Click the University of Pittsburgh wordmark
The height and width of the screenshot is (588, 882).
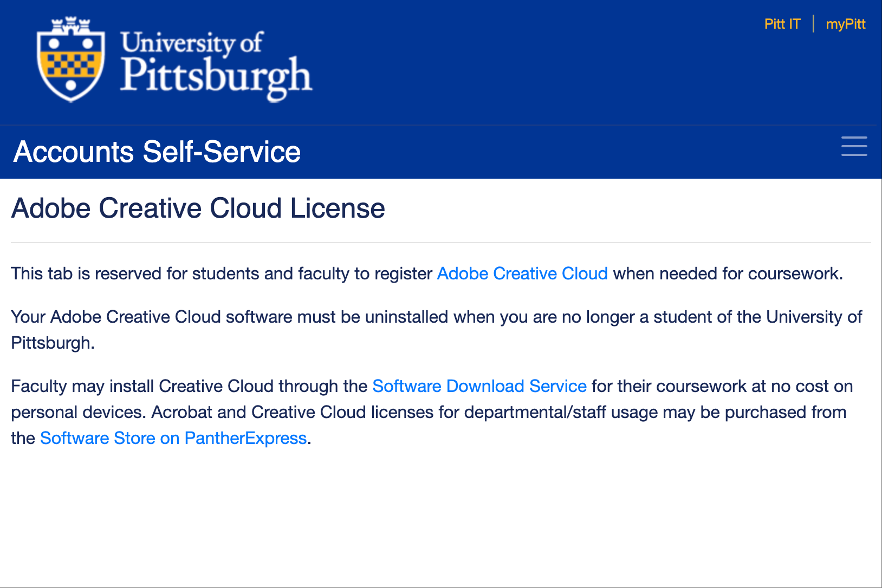(x=216, y=65)
